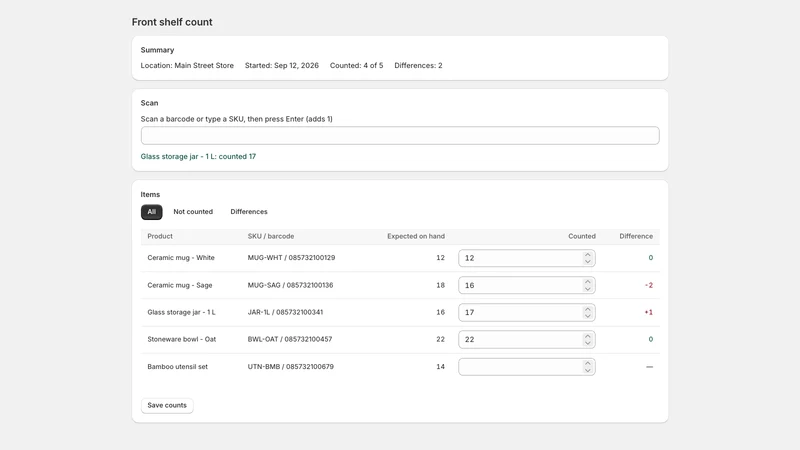800x450 pixels.
Task: Click product name Glass storage jar - 1 L
Action: pyautogui.click(x=181, y=312)
